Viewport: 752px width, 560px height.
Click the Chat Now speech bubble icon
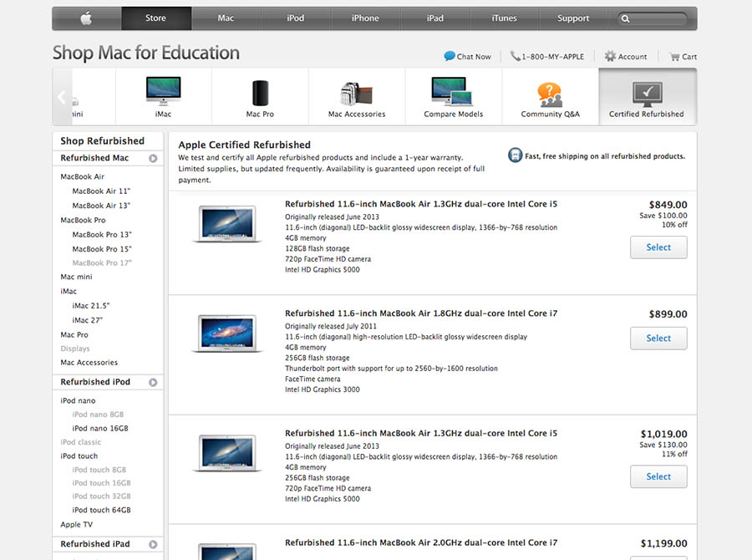(x=450, y=56)
